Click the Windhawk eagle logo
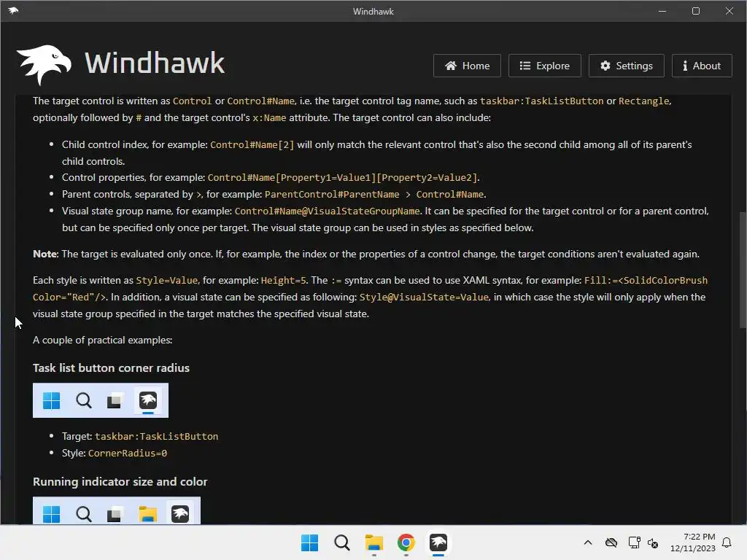The image size is (747, 560). tap(44, 64)
